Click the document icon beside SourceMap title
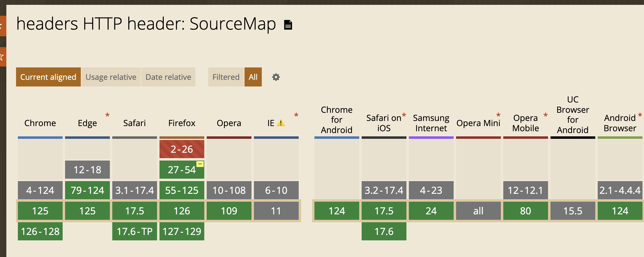Image resolution: width=644 pixels, height=257 pixels. coord(288,25)
